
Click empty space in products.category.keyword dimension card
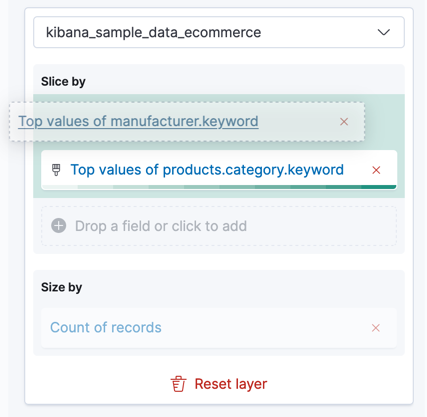tap(358, 170)
